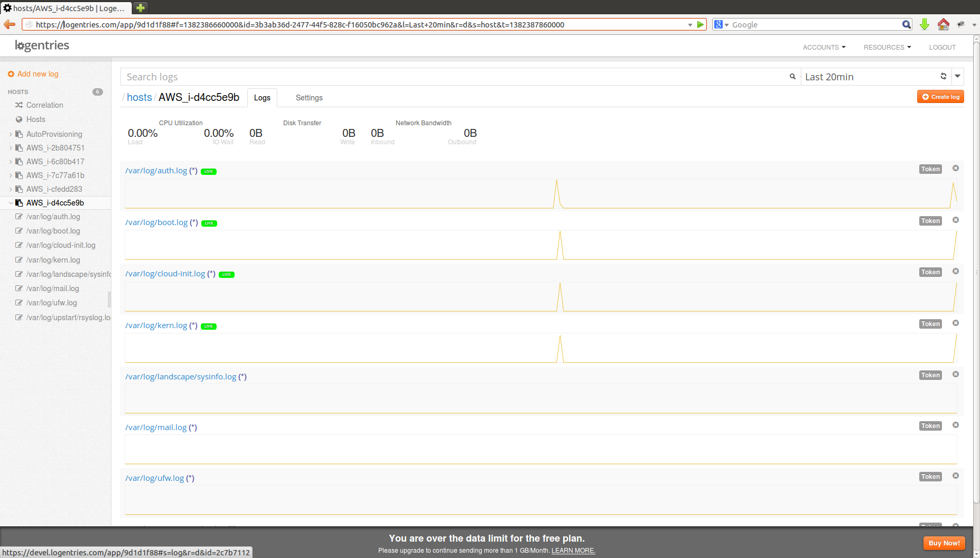Click the Buy Now! button
This screenshot has width=980, height=558.
coord(944,543)
